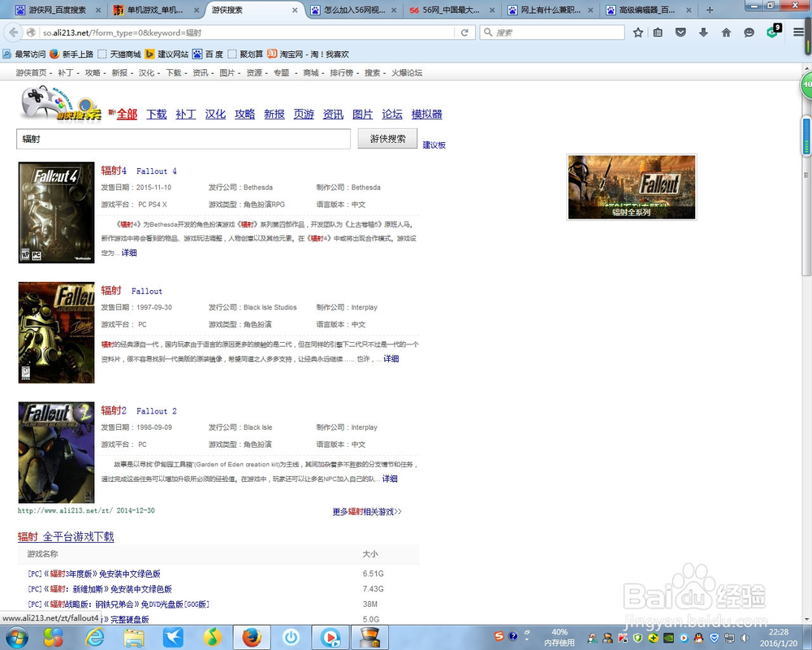Switch to the 56网_中国最大 tab
Screen dimensions: 812x650
451,10
